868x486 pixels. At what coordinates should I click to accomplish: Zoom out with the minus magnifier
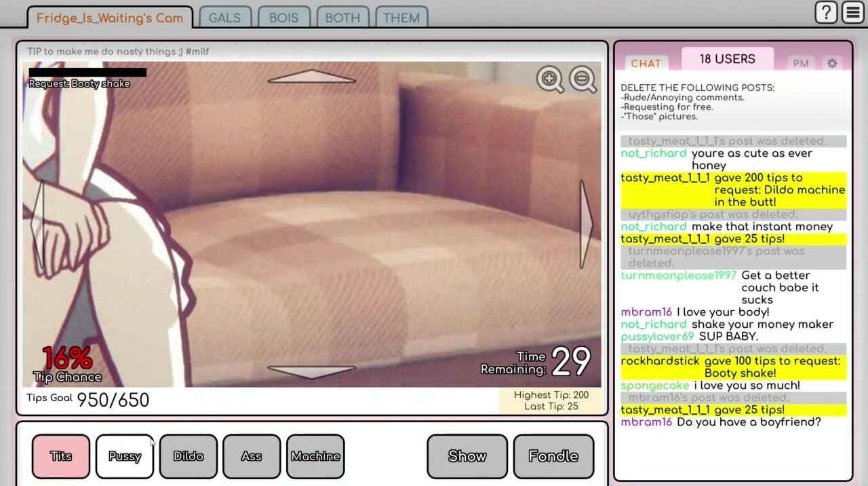583,79
